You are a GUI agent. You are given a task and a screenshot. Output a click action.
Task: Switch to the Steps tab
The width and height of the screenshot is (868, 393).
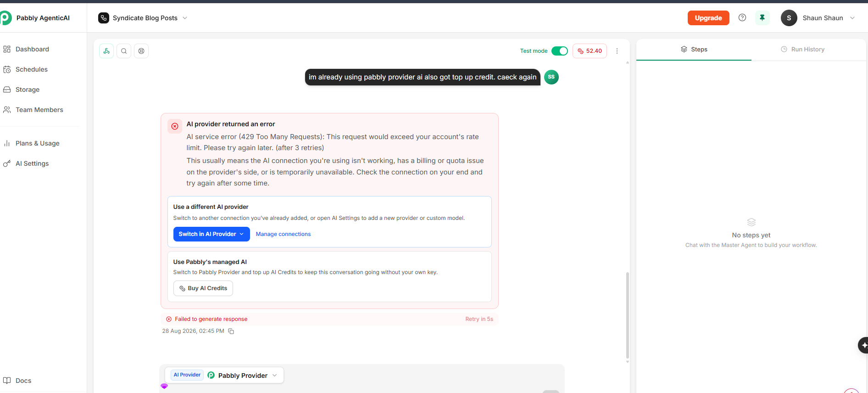pos(694,50)
